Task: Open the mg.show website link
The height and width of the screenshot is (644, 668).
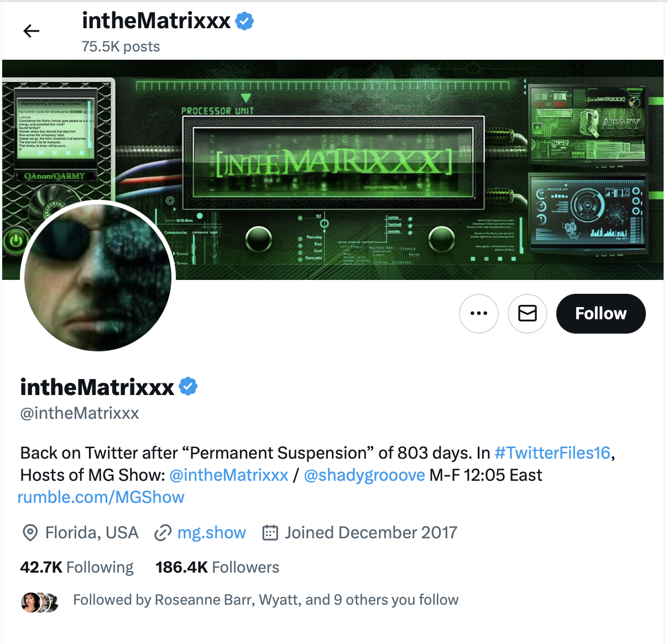Action: [212, 533]
